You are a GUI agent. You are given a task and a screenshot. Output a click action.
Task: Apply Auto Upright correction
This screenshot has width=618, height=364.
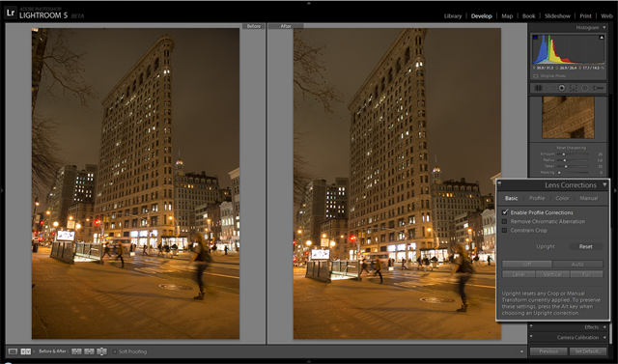point(577,264)
